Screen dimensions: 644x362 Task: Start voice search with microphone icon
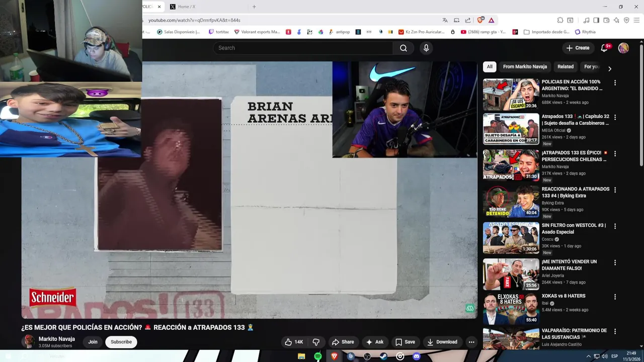426,48
